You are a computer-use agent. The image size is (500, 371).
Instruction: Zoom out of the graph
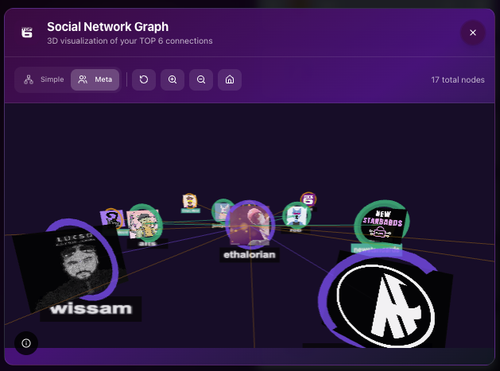201,80
